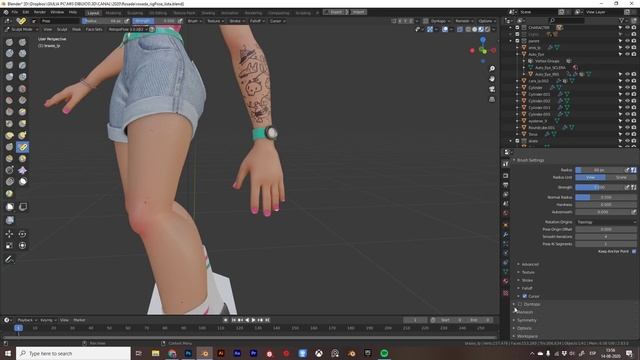The height and width of the screenshot is (360, 640).
Task: Select the Scale transform tool
Action: (x=9, y=245)
